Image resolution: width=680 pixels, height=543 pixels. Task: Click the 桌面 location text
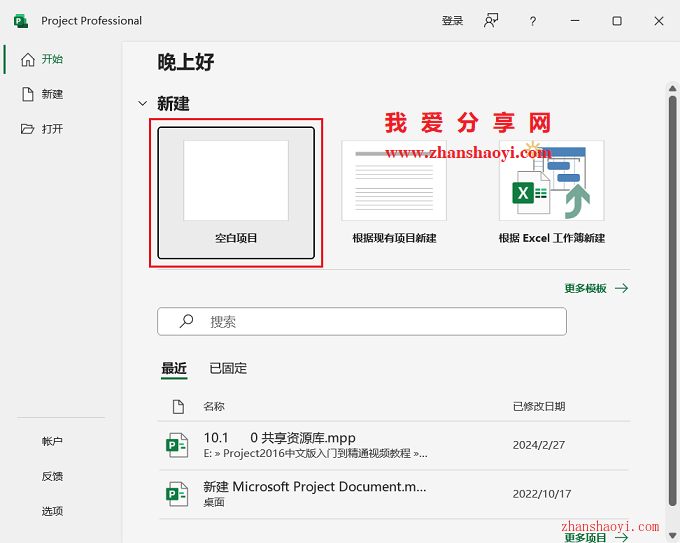[x=214, y=502]
